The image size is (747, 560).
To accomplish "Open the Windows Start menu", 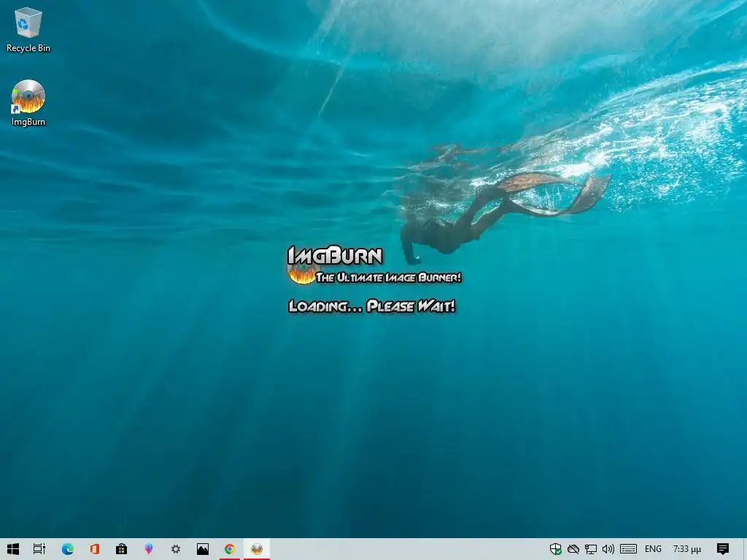I will tap(13, 549).
